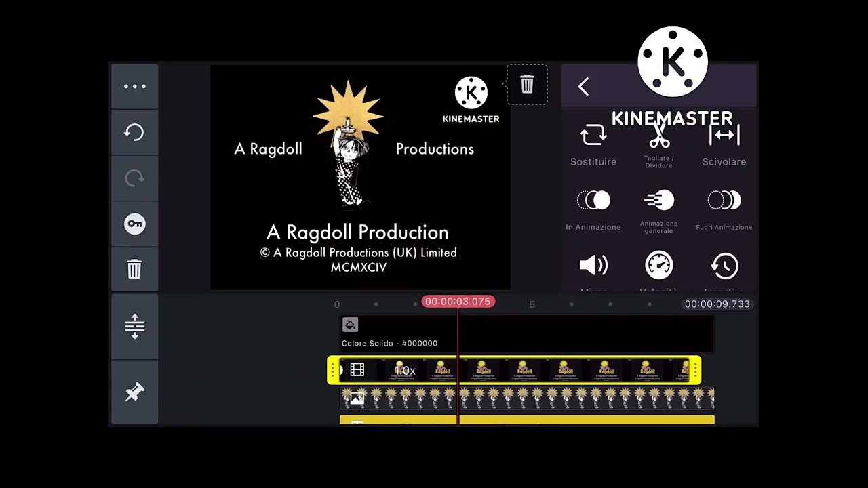Expand timeline with the vertical arrows icon
Image resolution: width=868 pixels, height=488 pixels.
[134, 326]
